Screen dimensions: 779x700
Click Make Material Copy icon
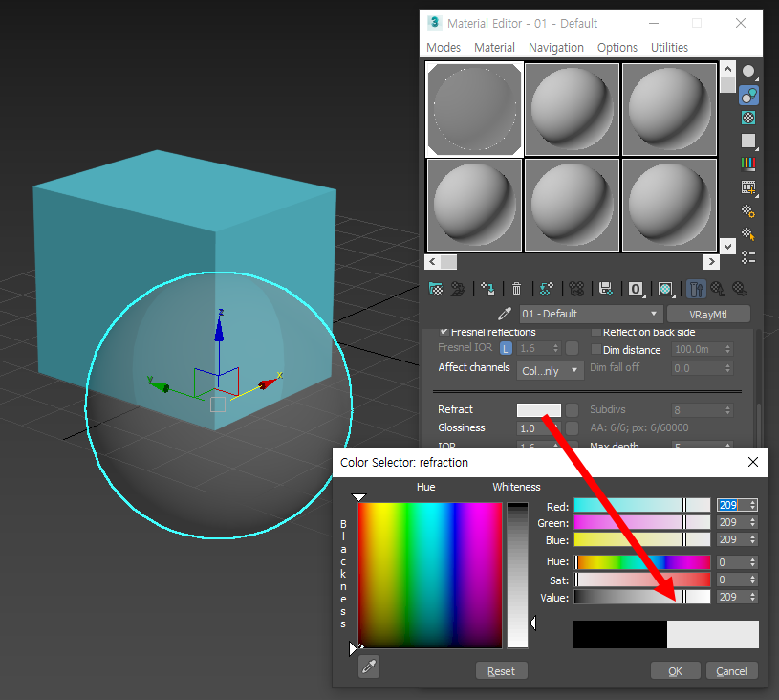point(547,289)
